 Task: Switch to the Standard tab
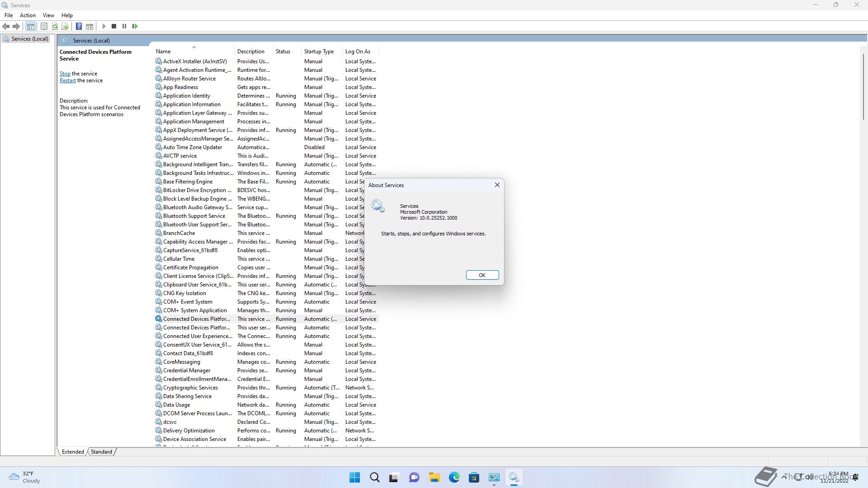(x=101, y=451)
